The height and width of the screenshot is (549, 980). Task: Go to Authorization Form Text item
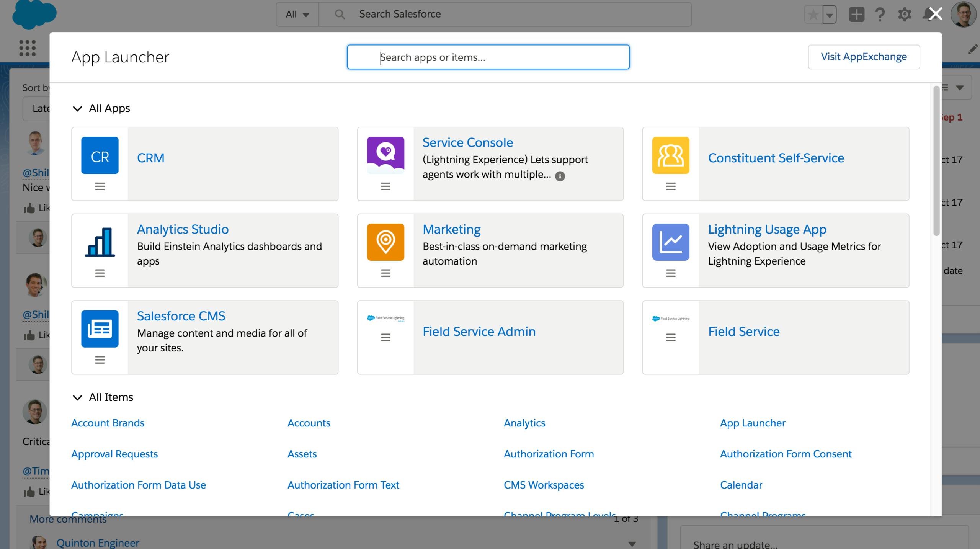(343, 485)
